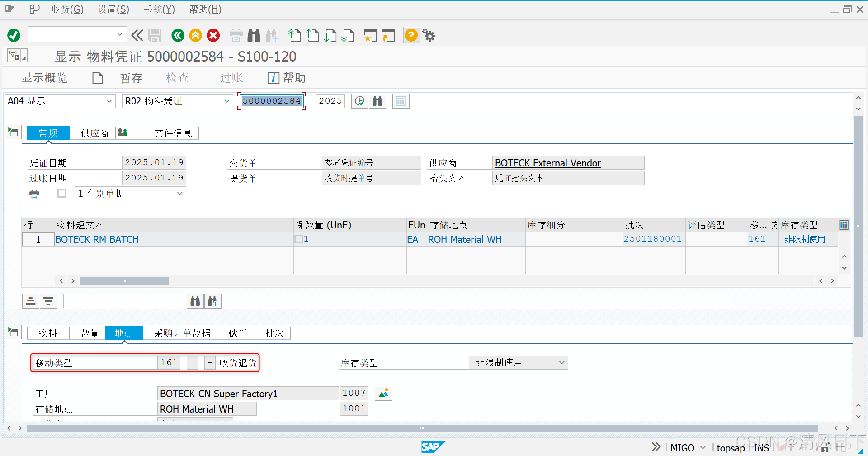Viewport: 868px width, 456px height.
Task: Click the plant map icon next to 1087
Action: coord(383,393)
